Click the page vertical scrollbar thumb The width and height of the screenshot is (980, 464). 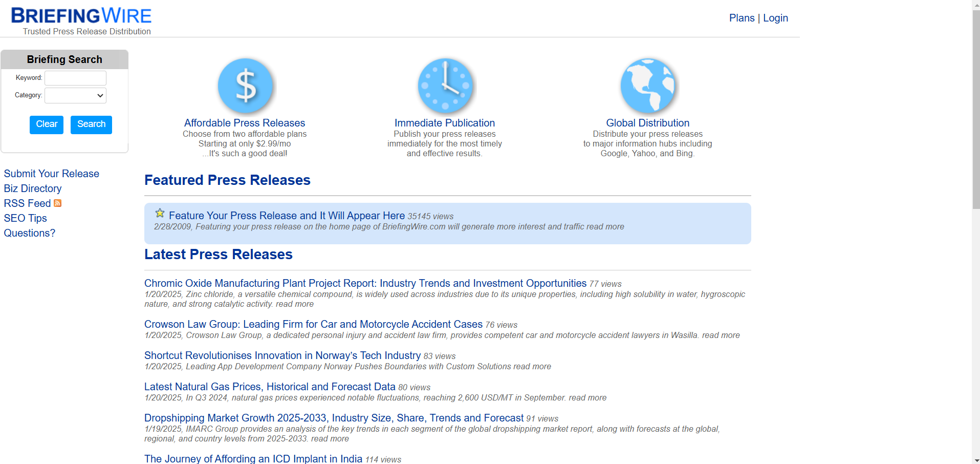point(976,109)
